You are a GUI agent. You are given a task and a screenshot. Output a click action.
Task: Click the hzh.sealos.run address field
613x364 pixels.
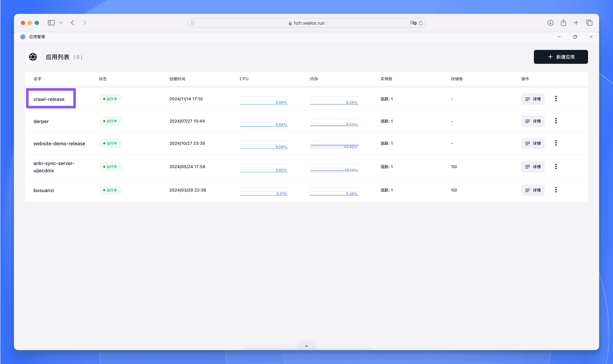[306, 23]
